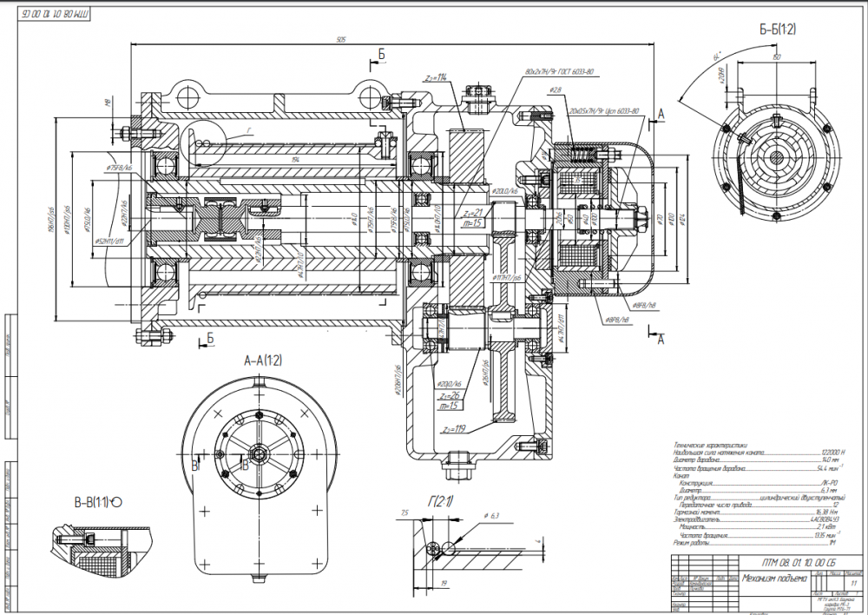Click the scale cell value '1:1' in title block

pyautogui.click(x=854, y=583)
